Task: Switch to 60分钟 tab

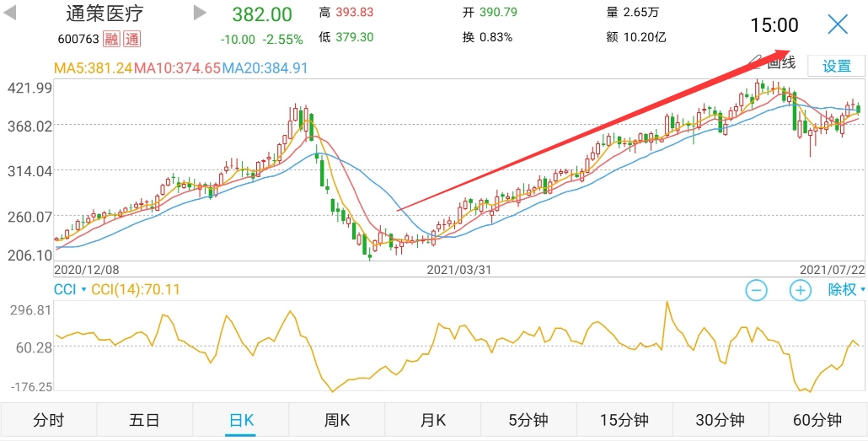Action: (x=817, y=421)
